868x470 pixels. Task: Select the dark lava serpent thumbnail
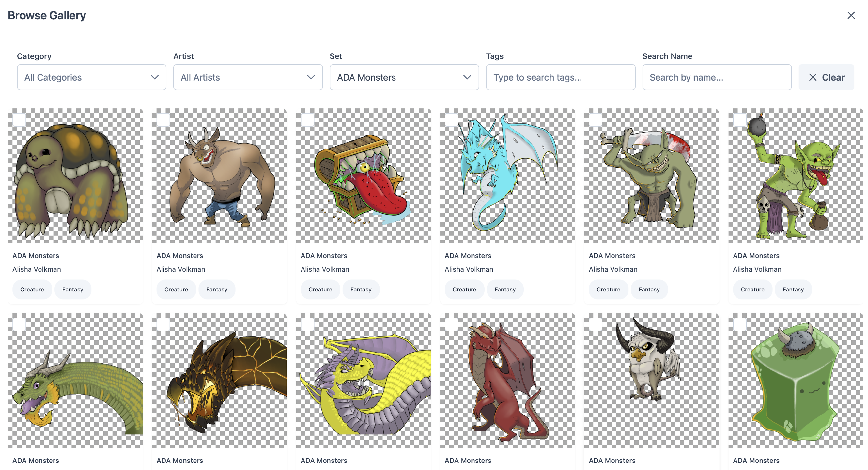[219, 380]
